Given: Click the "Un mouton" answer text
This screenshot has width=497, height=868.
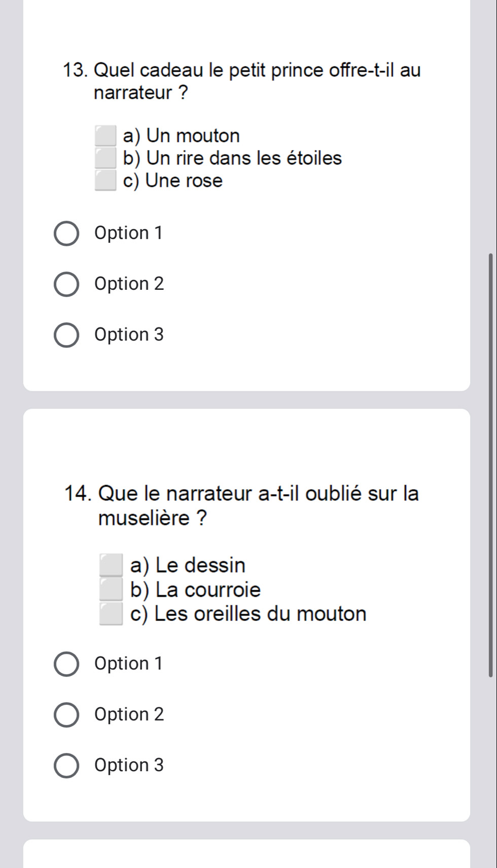Looking at the screenshot, I should (x=181, y=136).
